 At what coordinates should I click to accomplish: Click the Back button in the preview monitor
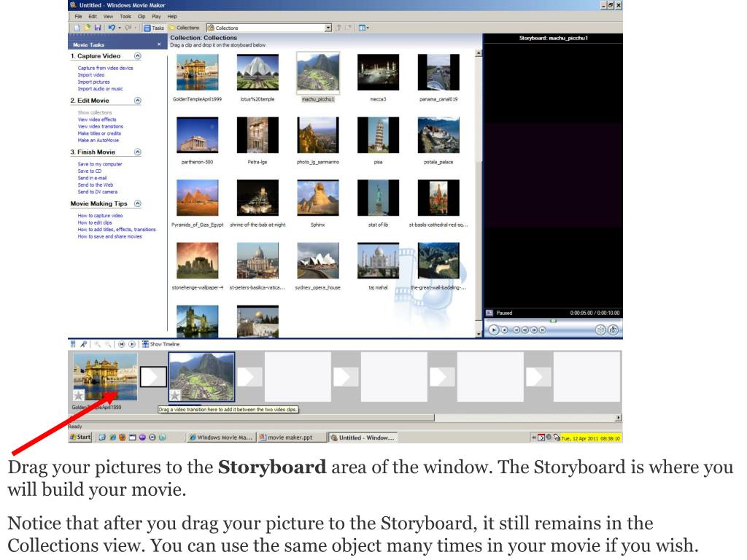516,330
